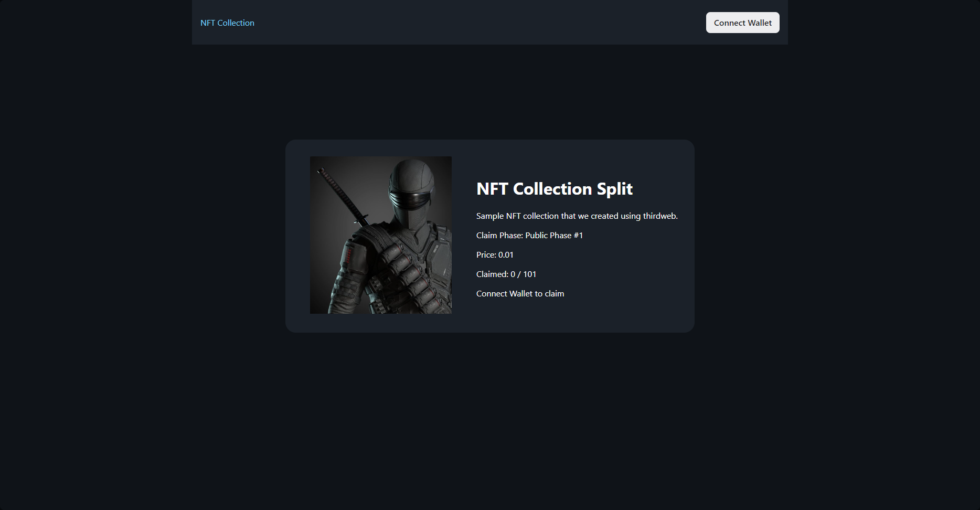980x510 pixels.
Task: Click the ninja NFT preview image
Action: (x=380, y=235)
